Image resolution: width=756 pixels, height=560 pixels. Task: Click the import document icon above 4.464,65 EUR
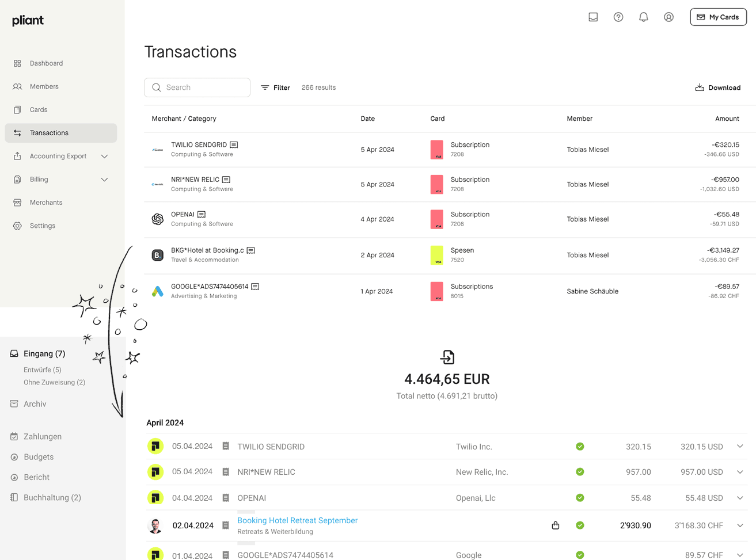pos(447,357)
